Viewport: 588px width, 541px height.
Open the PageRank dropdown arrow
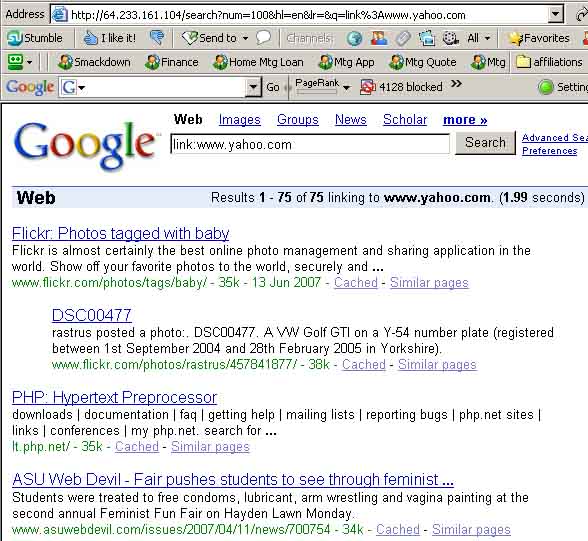coord(346,87)
